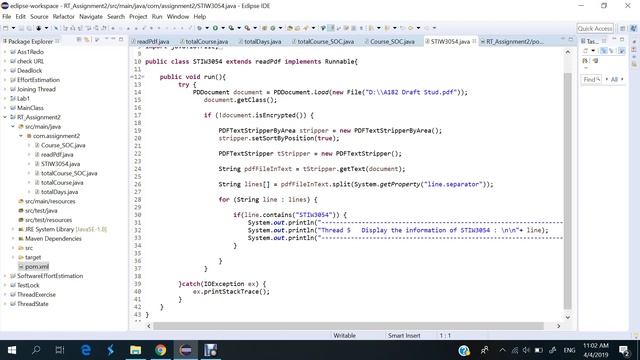Viewport: 640px width, 360px height.
Task: Minimize the editor area
Action: click(563, 39)
